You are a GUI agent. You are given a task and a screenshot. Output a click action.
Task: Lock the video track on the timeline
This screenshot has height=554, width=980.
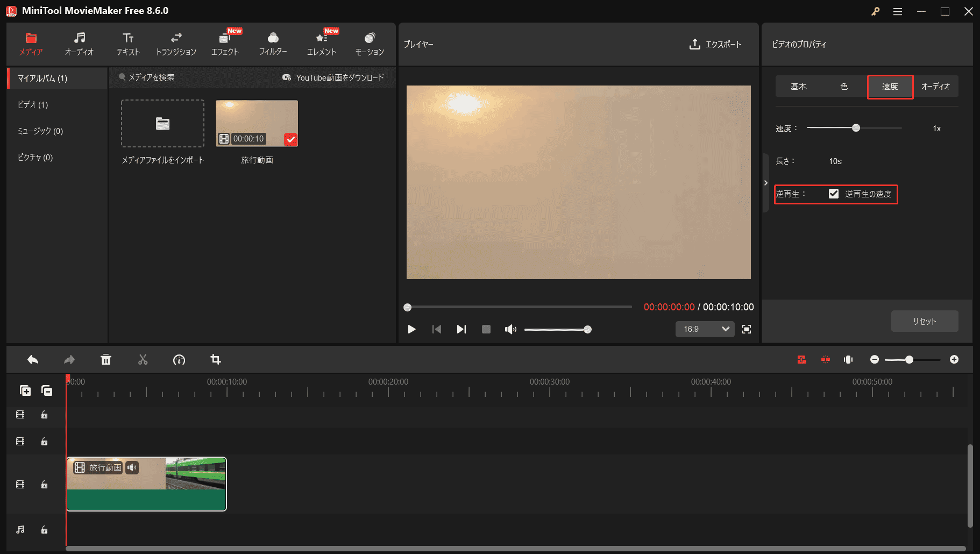pyautogui.click(x=44, y=484)
